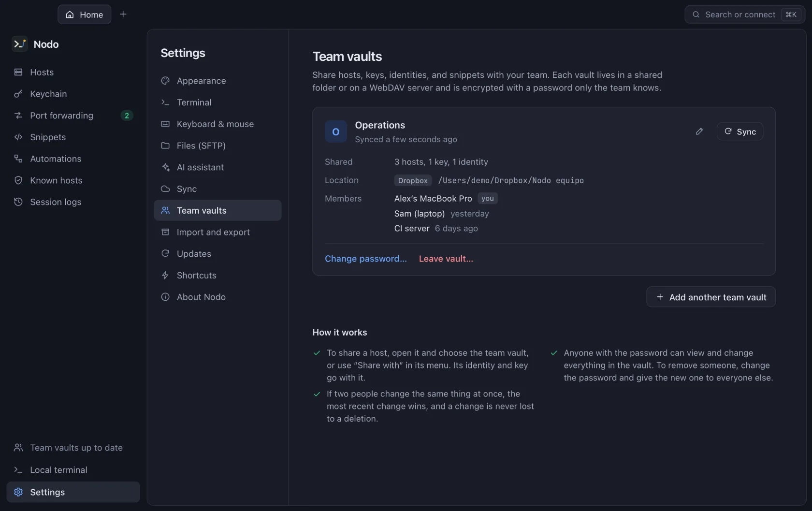The width and height of the screenshot is (812, 511).
Task: Click the pencil edit icon for Operations vault
Action: (x=699, y=131)
